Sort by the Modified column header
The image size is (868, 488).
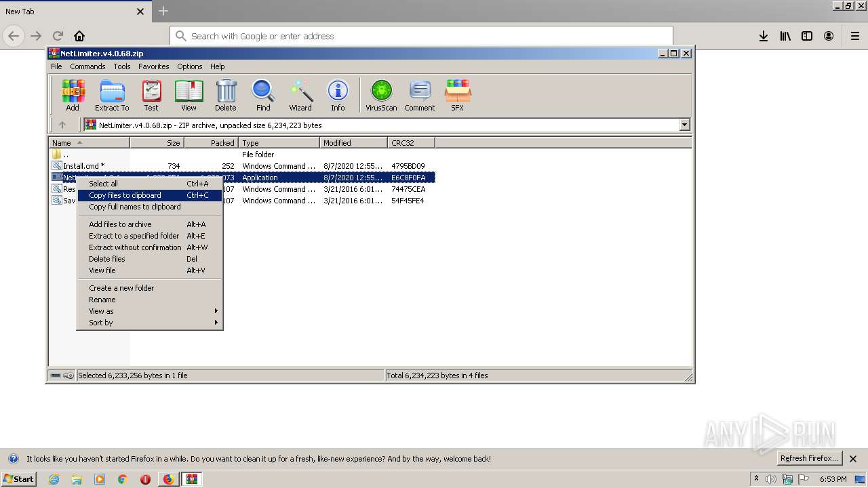tap(353, 142)
